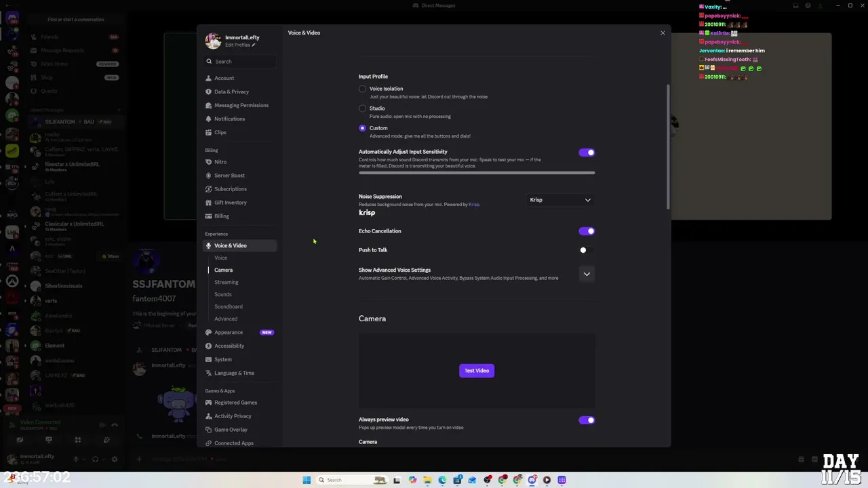Click the ImmortalLefty profile avatar
This screenshot has width=868, height=488.
click(213, 41)
